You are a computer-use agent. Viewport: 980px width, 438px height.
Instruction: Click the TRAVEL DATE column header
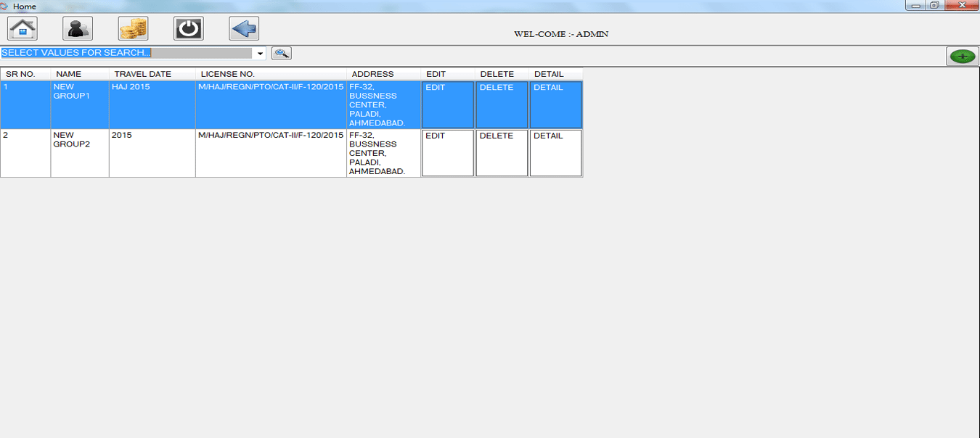point(152,74)
